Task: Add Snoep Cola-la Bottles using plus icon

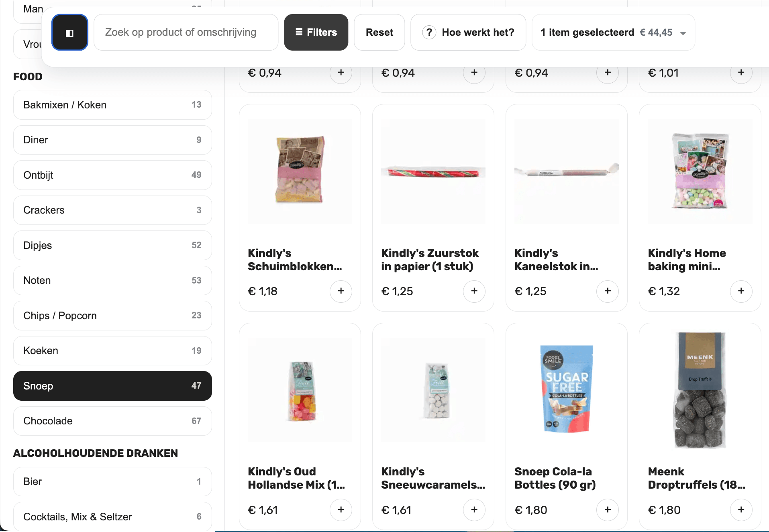Action: (608, 510)
